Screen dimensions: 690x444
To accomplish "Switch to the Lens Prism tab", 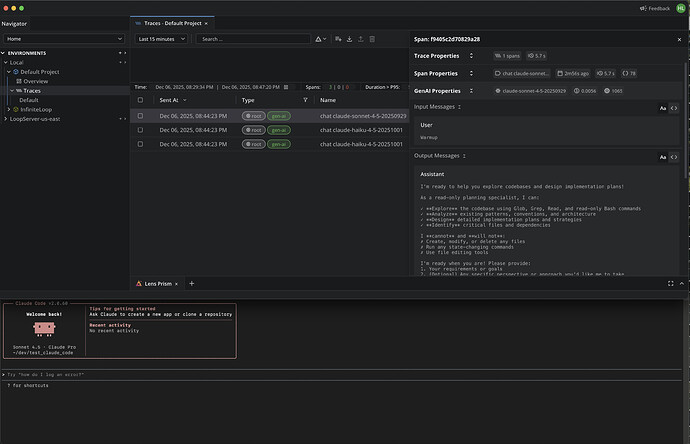I will pyautogui.click(x=157, y=283).
